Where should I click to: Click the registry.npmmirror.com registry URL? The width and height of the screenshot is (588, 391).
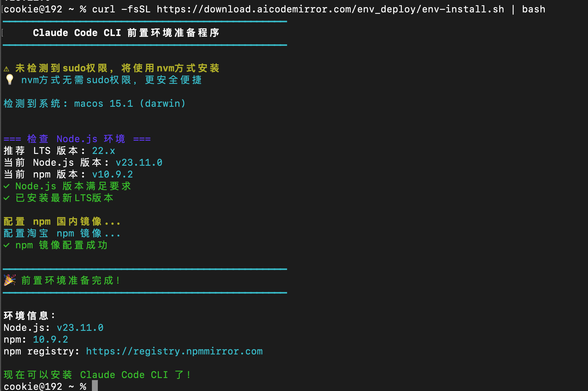coord(174,351)
